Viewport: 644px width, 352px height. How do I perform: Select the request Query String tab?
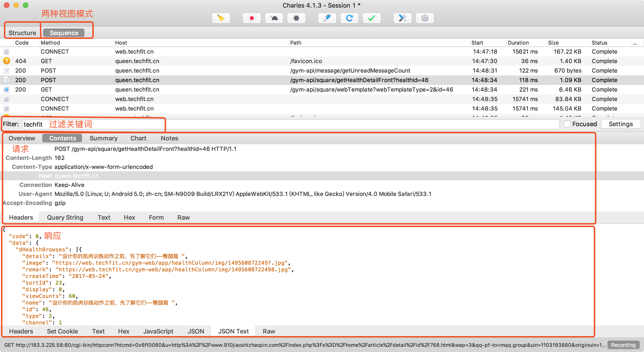click(65, 218)
